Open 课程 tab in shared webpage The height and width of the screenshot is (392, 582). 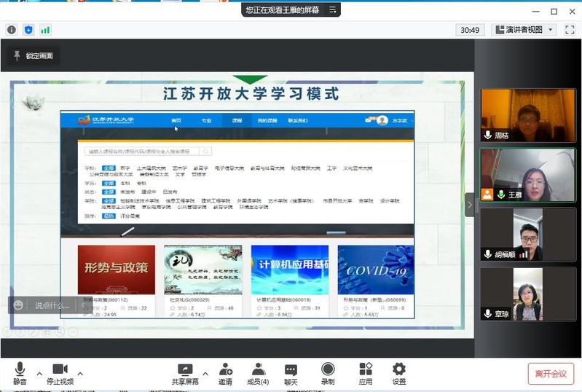tap(237, 121)
